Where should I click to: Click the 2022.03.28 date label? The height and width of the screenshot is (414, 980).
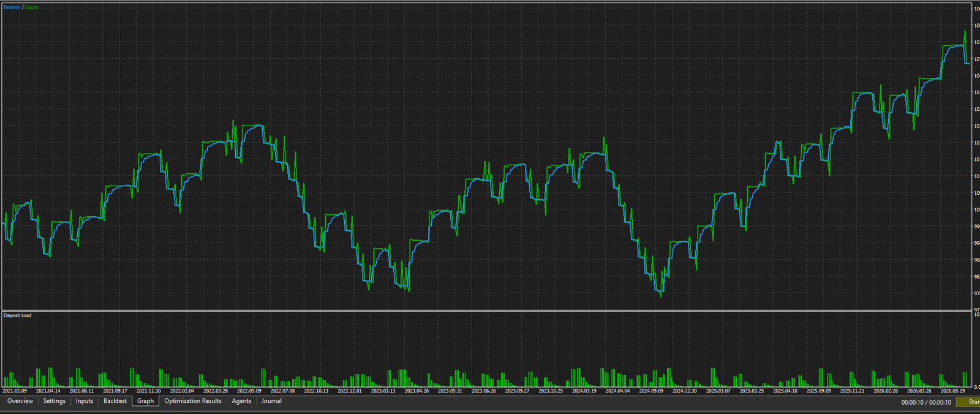click(216, 391)
